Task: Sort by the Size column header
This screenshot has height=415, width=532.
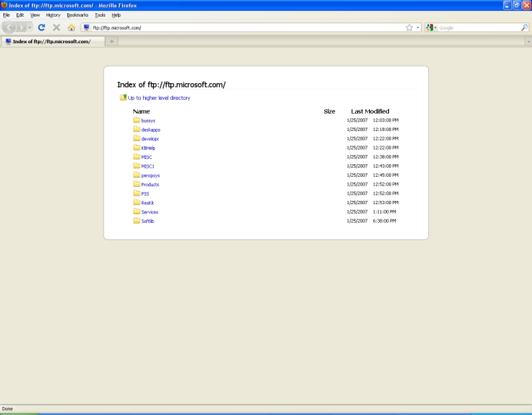Action: click(x=329, y=111)
